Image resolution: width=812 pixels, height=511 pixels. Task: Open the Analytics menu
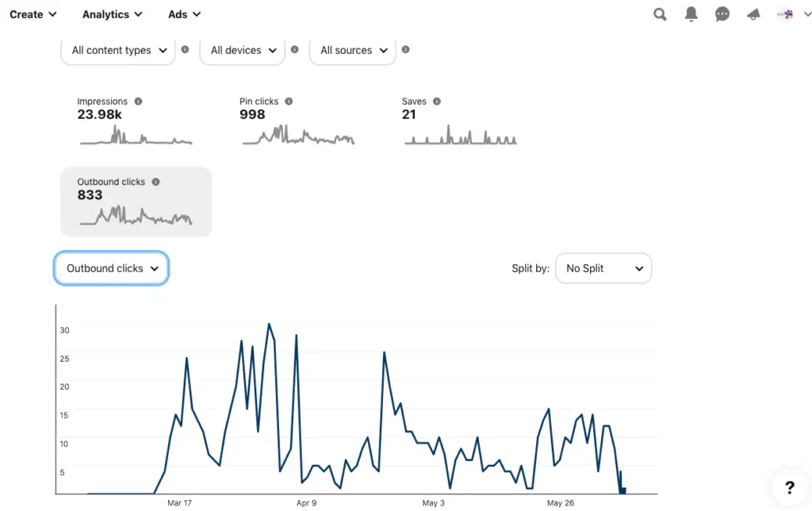click(x=113, y=14)
